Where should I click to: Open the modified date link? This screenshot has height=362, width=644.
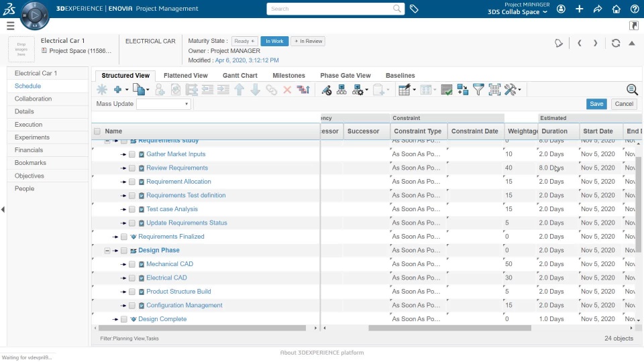[x=247, y=60]
